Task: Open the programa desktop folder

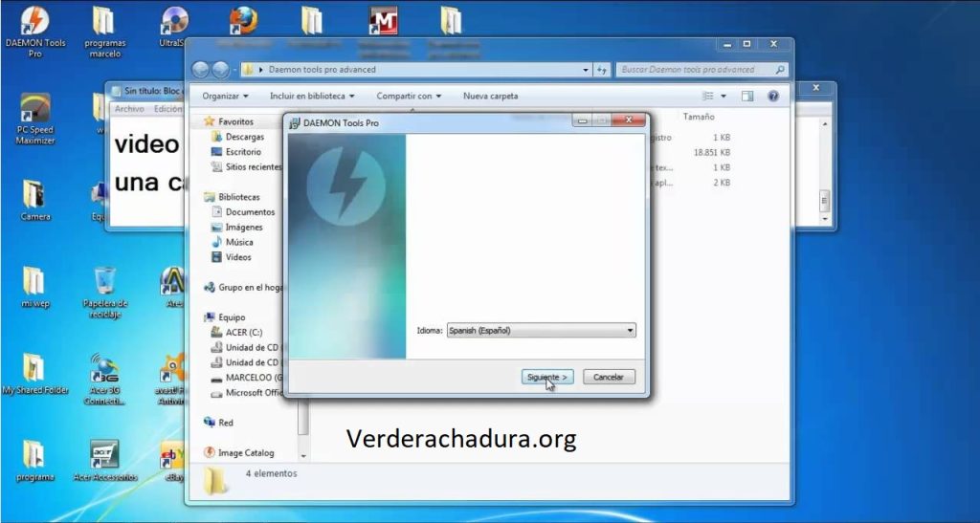Action: (x=35, y=461)
